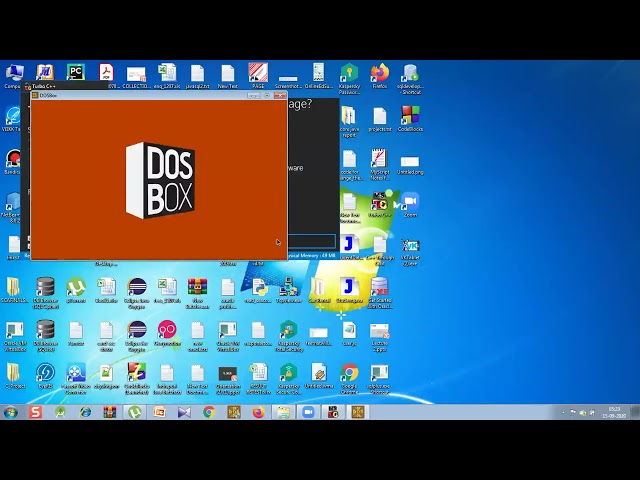This screenshot has height=480, width=640.
Task: Open the CodeBlocks desktop shortcut
Action: click(x=410, y=118)
